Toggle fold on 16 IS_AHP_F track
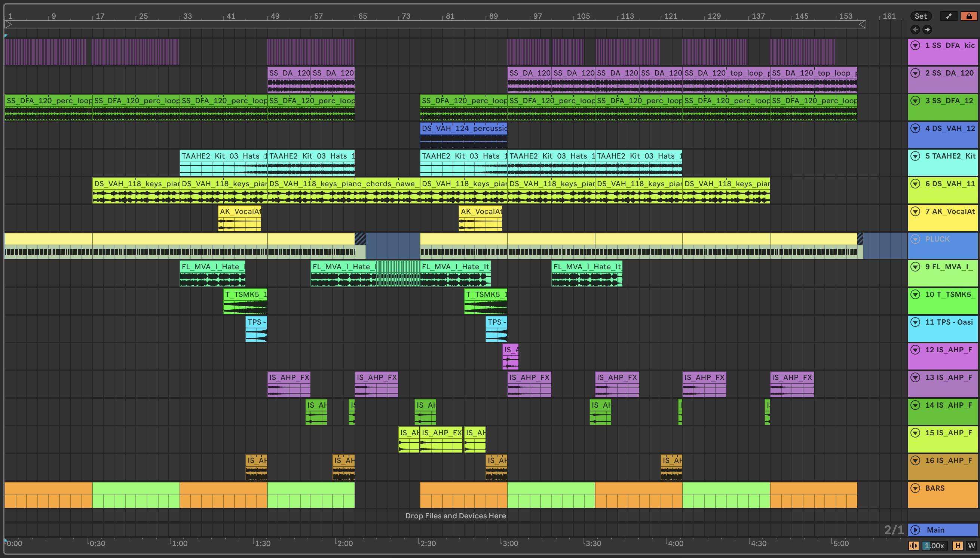The width and height of the screenshot is (980, 558). 915,461
